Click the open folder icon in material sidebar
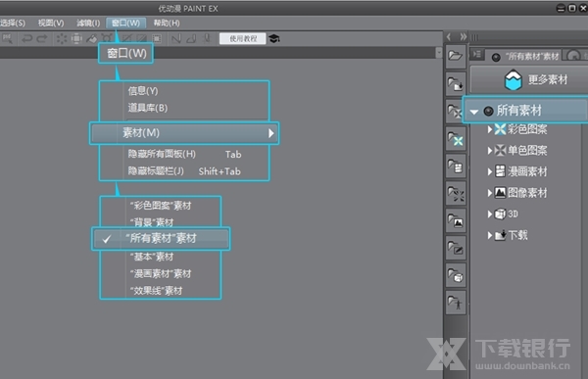Viewport: 588px width, 379px height. point(456,56)
